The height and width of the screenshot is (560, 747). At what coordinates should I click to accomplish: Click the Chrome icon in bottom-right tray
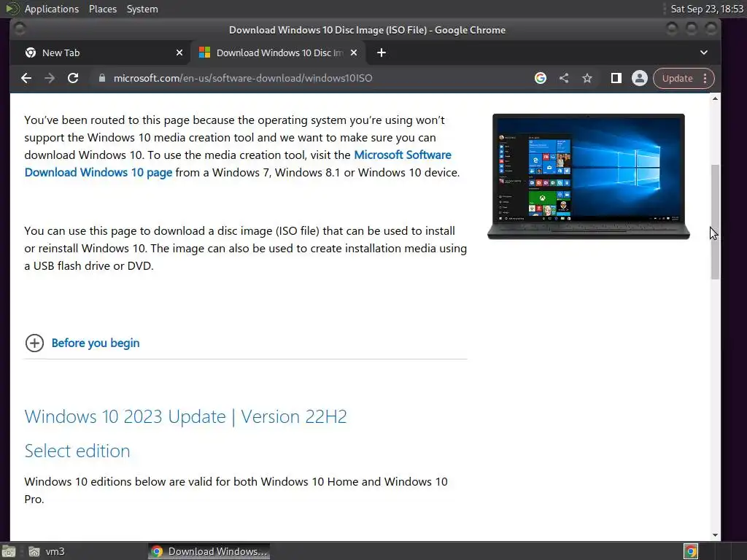[691, 551]
